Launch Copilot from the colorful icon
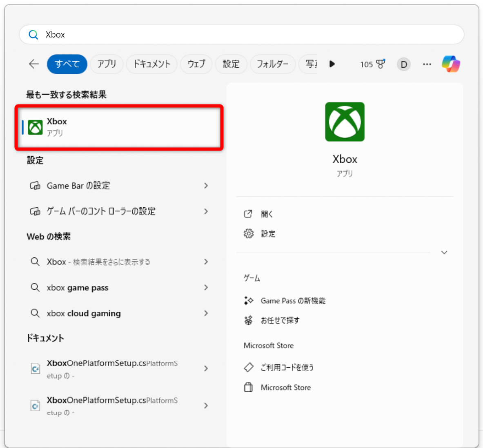The image size is (483, 448). click(x=451, y=64)
